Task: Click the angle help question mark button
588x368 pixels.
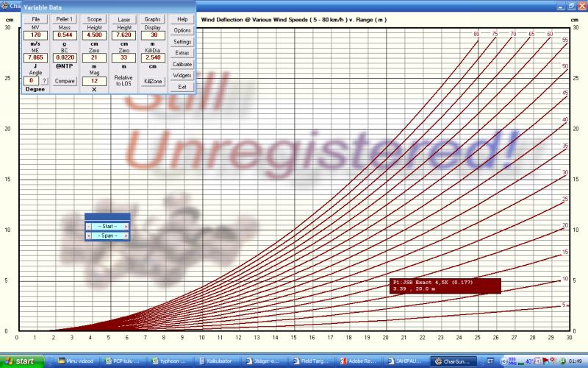Action: pos(44,81)
